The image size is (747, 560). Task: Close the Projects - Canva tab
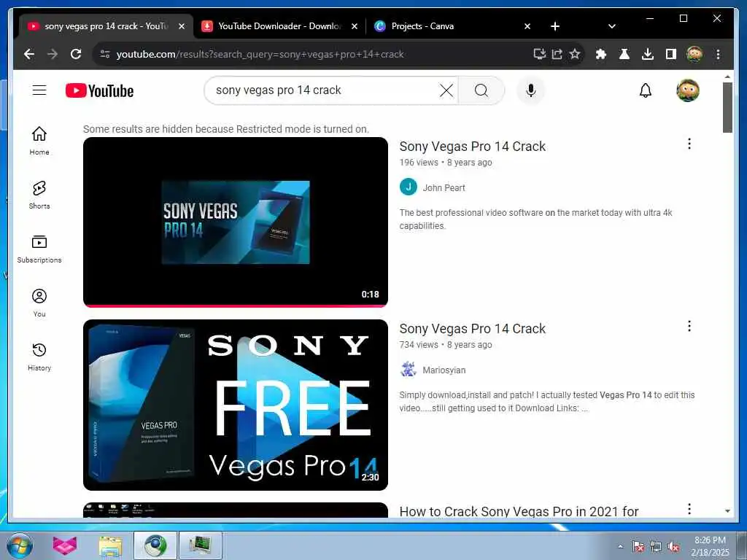pos(527,26)
